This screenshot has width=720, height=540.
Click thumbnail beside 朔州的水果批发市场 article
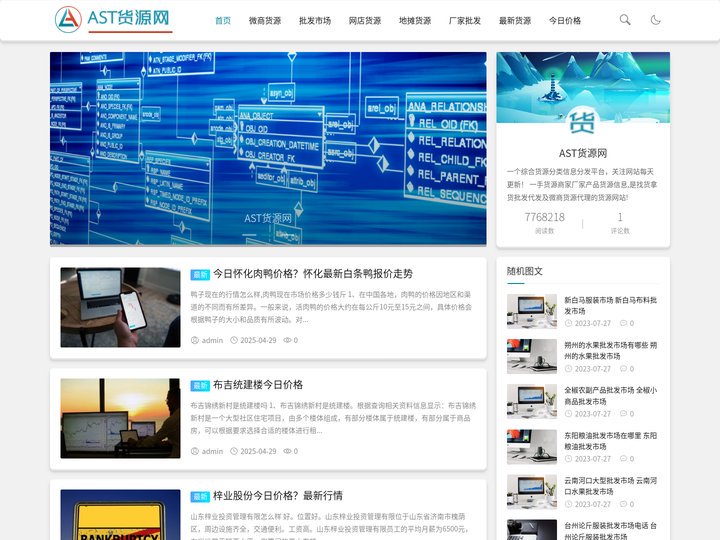pyautogui.click(x=532, y=356)
